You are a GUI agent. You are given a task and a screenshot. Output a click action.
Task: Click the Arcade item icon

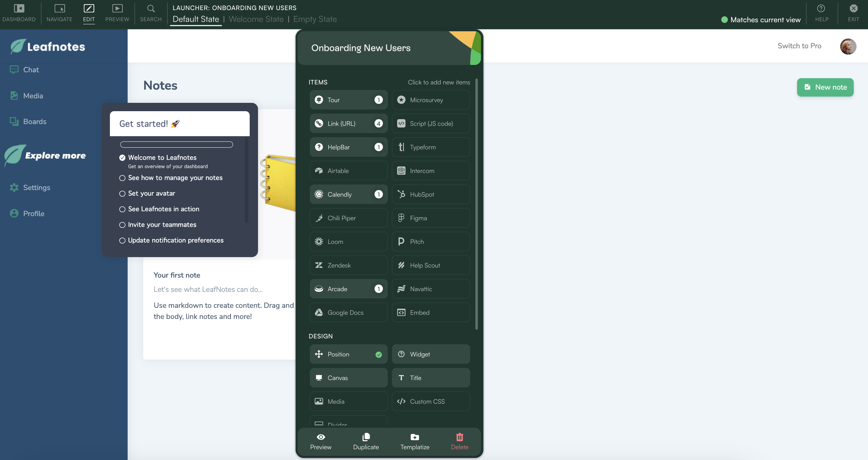click(319, 288)
